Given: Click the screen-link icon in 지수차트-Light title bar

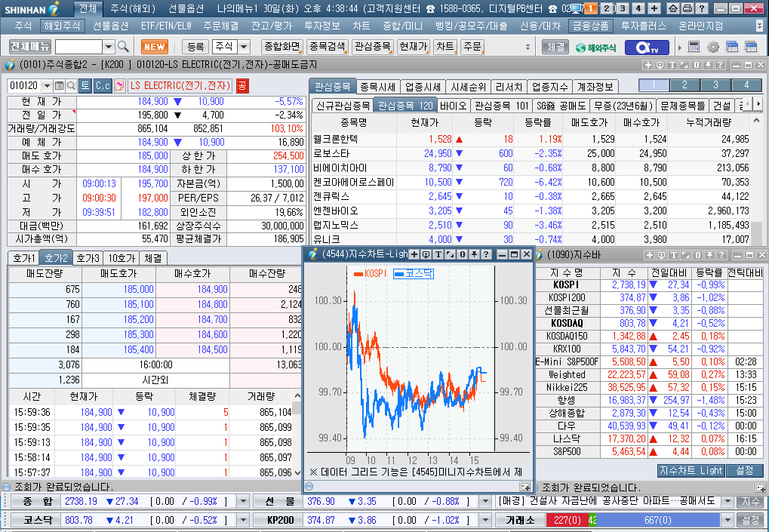Looking at the screenshot, I should click(x=426, y=254).
